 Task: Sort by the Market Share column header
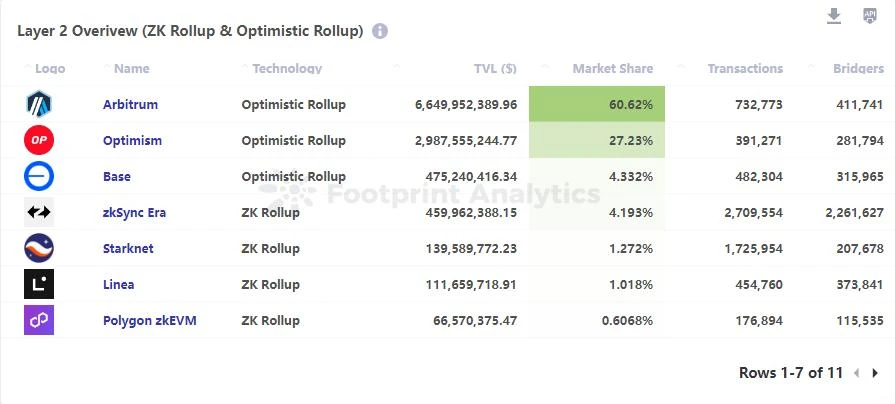[x=612, y=69]
